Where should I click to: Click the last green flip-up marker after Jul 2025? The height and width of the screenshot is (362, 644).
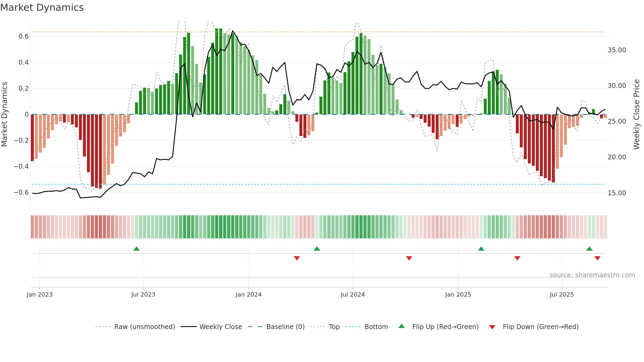coord(590,249)
